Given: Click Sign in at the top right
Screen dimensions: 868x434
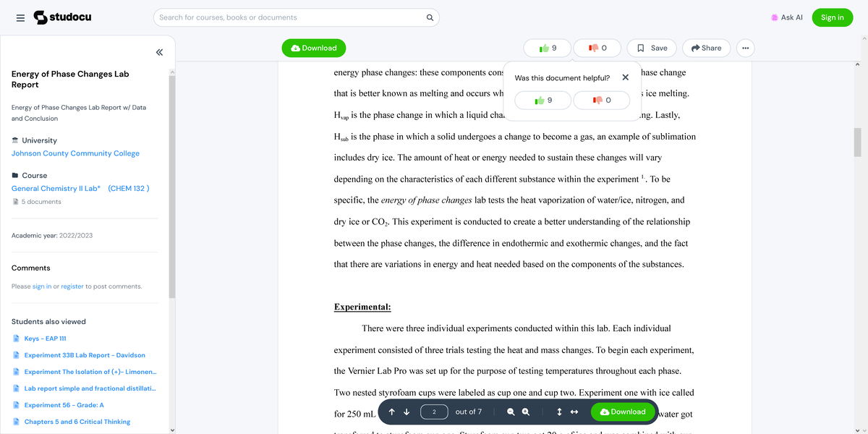Looking at the screenshot, I should [x=832, y=17].
